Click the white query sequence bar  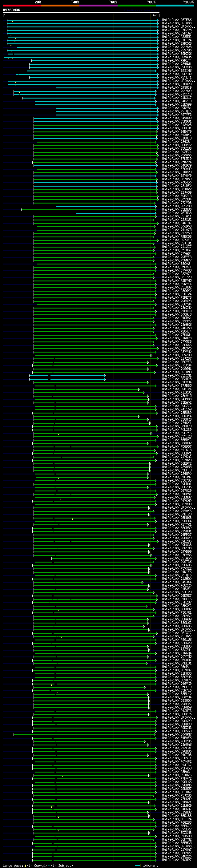[81, 12]
